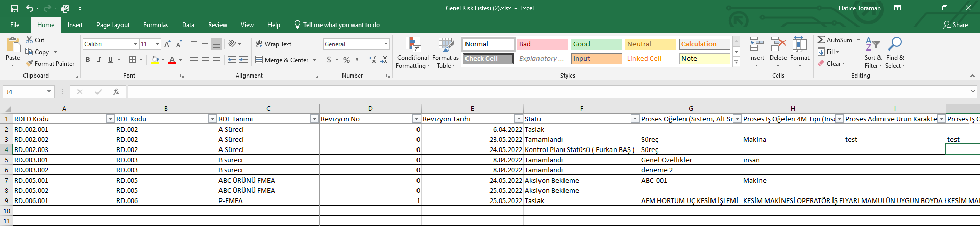Open the Formulas ribbon tab
Image resolution: width=980 pixels, height=226 pixels.
click(156, 25)
